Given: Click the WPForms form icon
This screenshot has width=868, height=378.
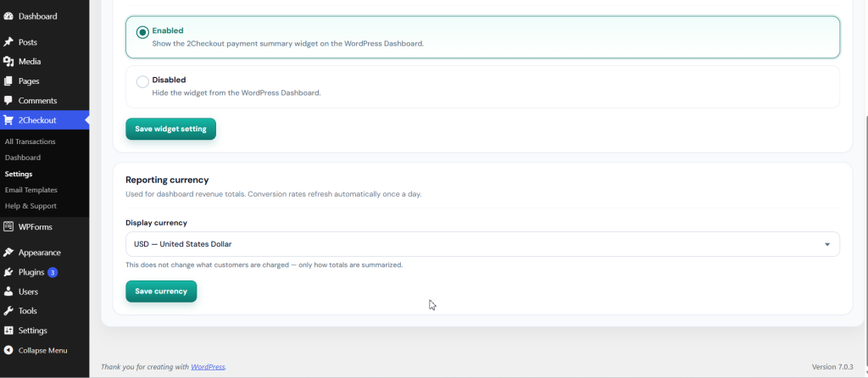Looking at the screenshot, I should click(8, 227).
